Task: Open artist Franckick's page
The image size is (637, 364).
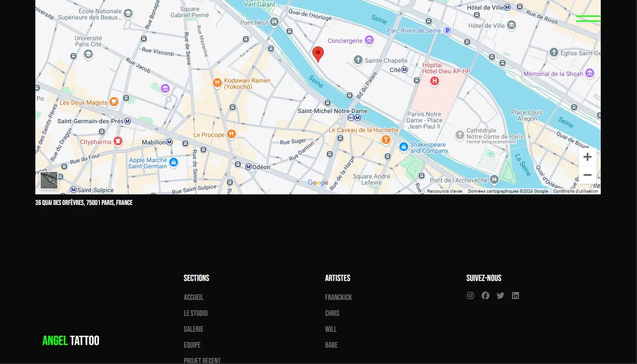Action: click(x=338, y=297)
